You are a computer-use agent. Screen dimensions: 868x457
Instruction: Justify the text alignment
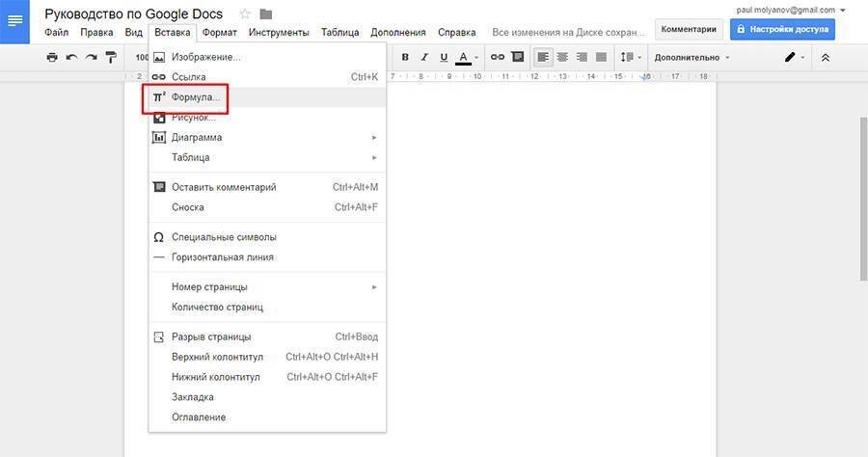coord(601,57)
